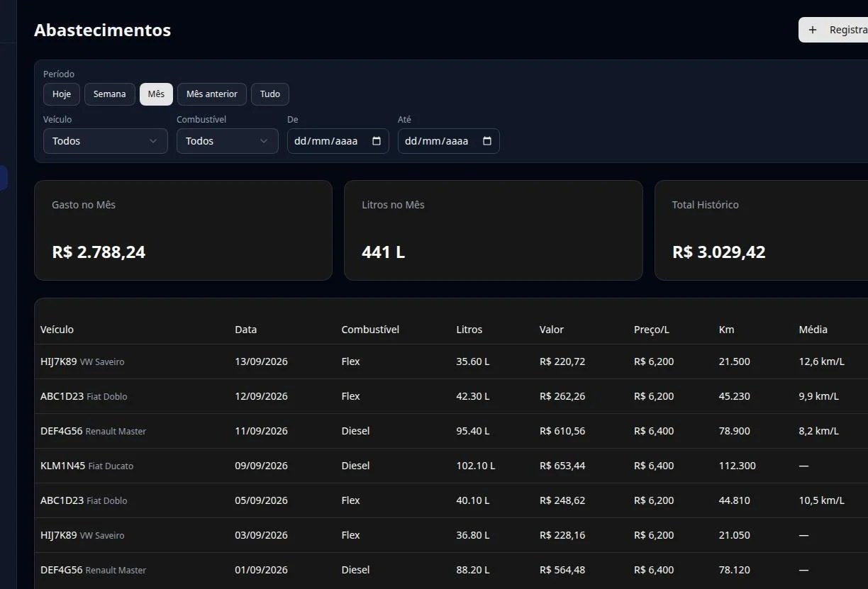
Task: Click the Até date input field
Action: click(x=449, y=141)
